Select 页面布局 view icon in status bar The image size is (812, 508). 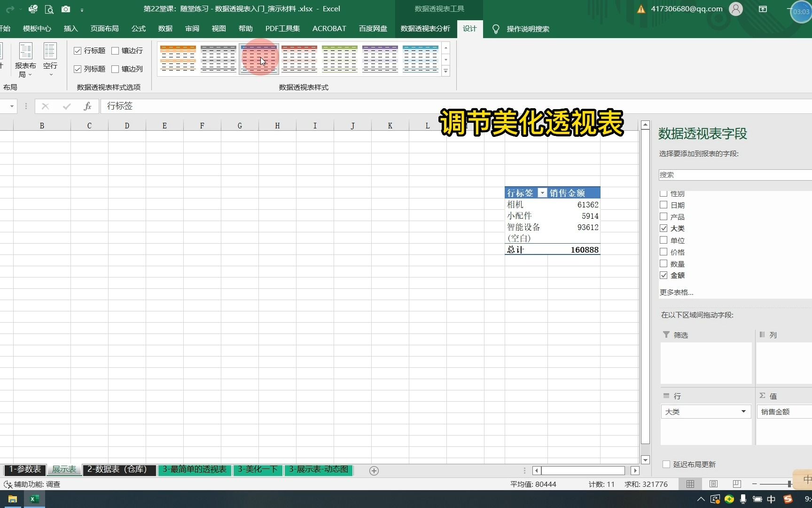tap(713, 484)
